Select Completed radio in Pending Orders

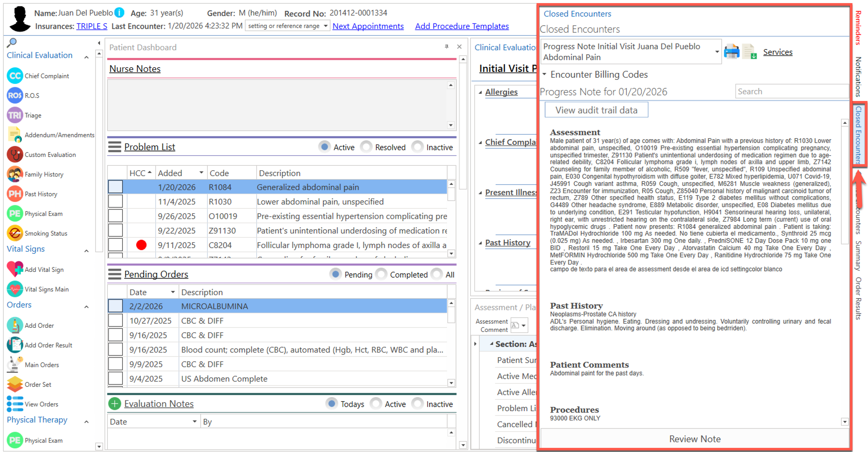click(x=381, y=274)
